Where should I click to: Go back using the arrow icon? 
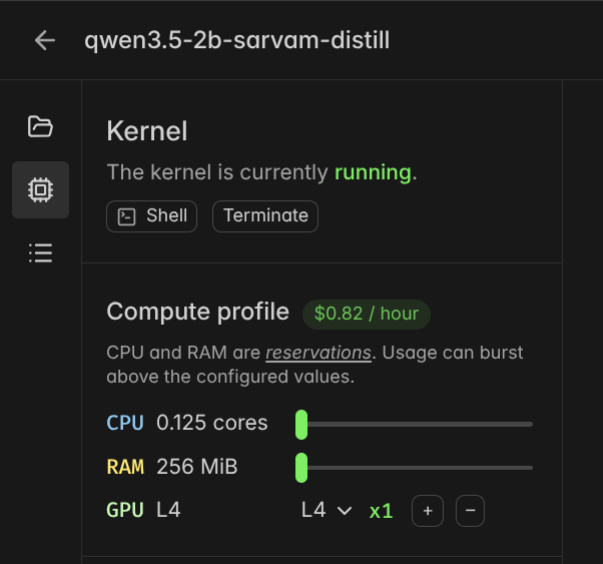point(45,40)
